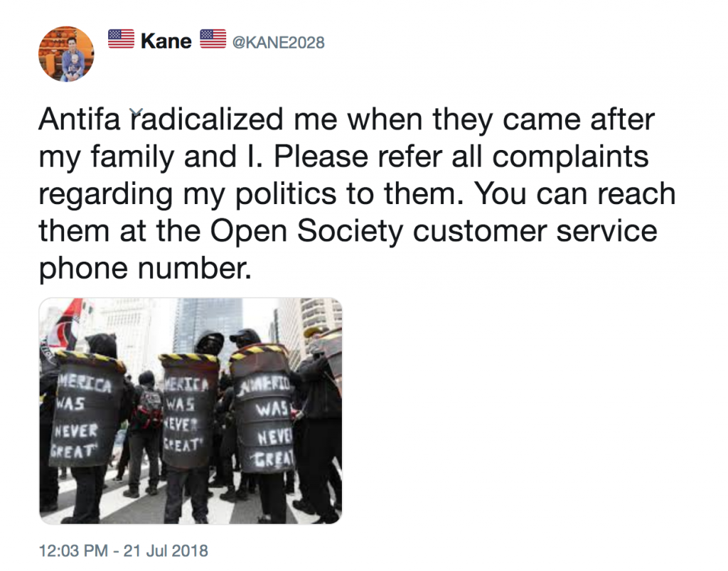Screen dimensions: 728x571
Task: Expand the small caret above the tweet text
Action: 136,112
